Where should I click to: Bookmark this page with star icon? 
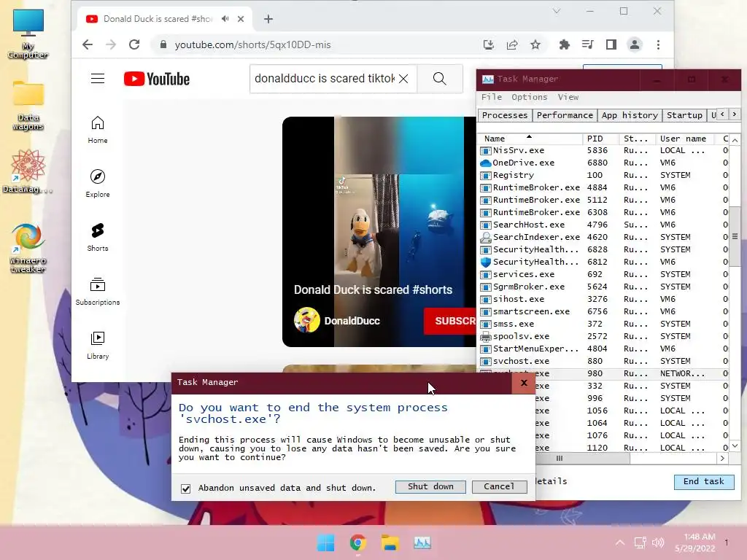click(535, 44)
